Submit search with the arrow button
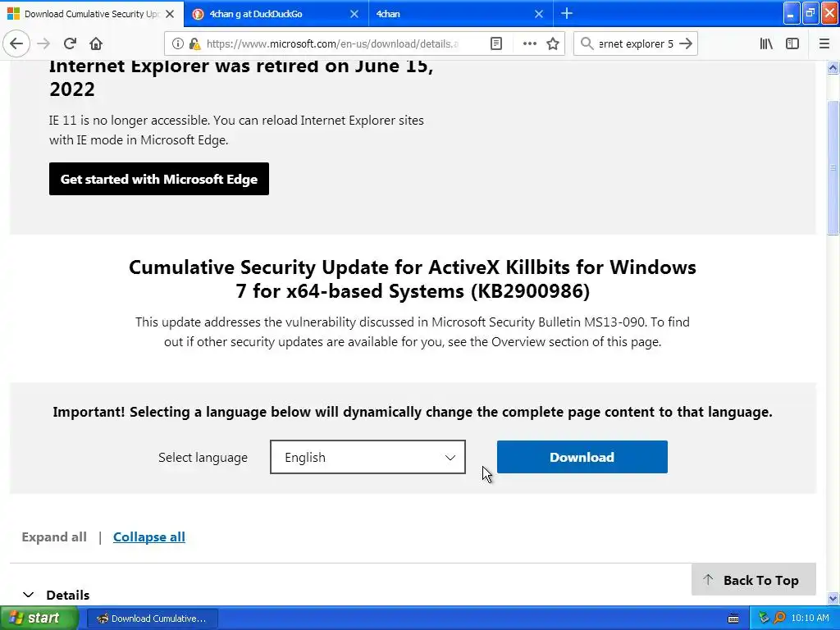This screenshot has width=840, height=630. (686, 43)
